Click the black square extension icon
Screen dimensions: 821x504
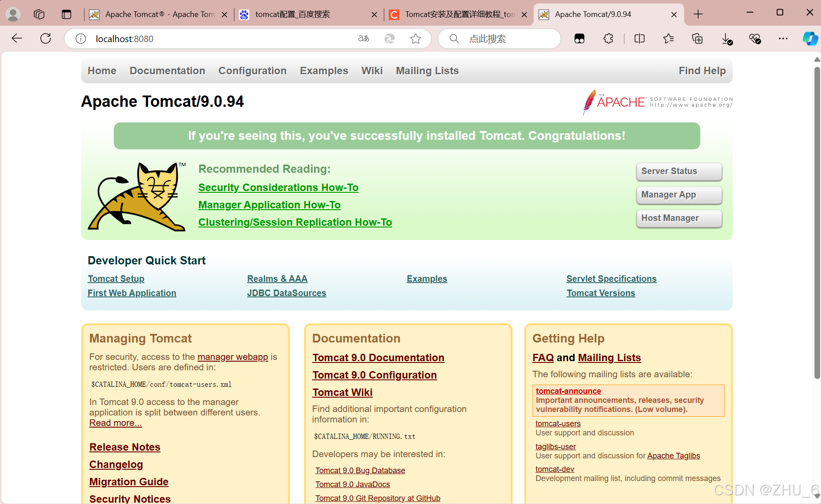click(579, 39)
